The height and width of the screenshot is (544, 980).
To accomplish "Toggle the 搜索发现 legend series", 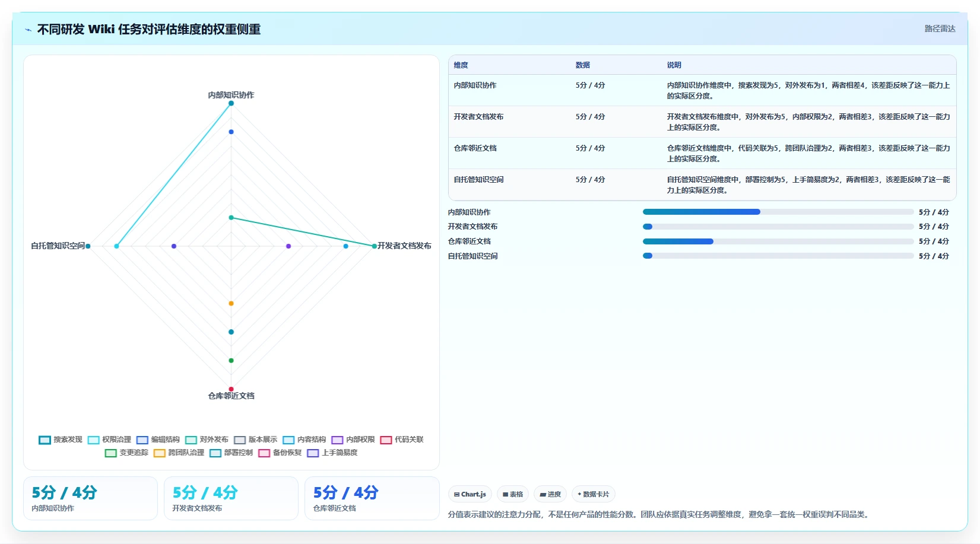I will point(61,440).
